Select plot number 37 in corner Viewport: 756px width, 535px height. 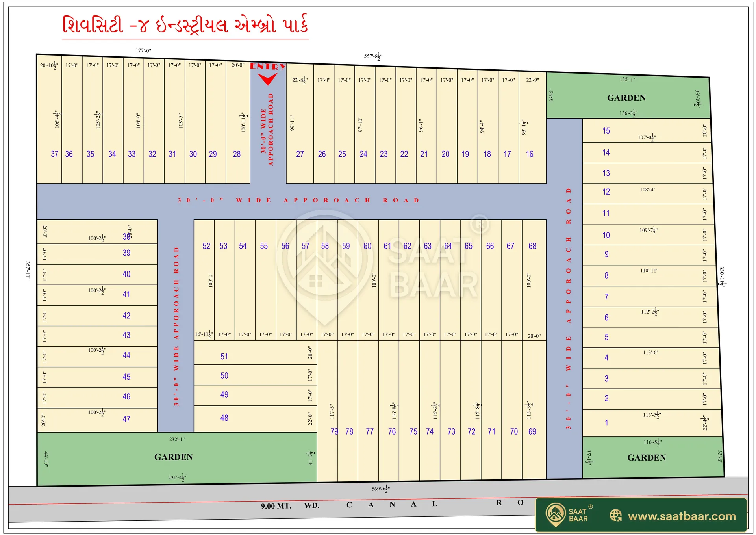(54, 154)
